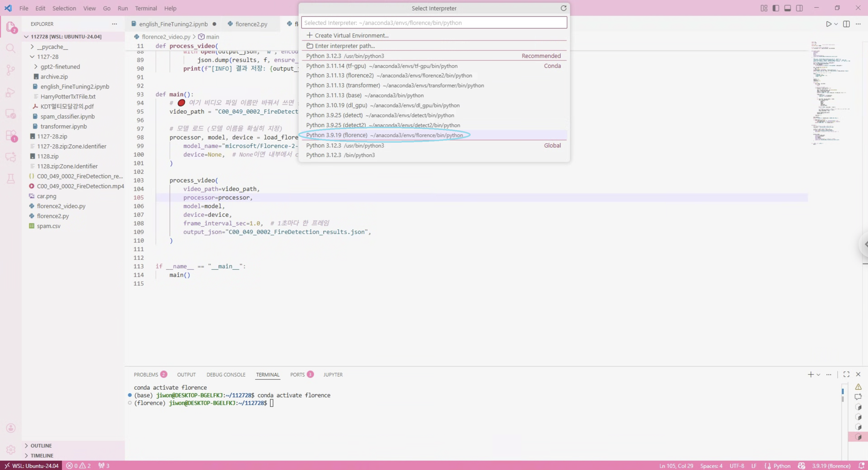Open the new terminal launch profile dropdown arrow
The image size is (868, 470).
[x=819, y=375]
